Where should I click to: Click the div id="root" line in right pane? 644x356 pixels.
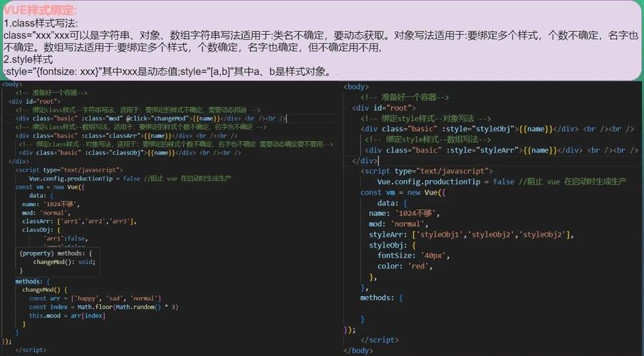click(x=384, y=108)
